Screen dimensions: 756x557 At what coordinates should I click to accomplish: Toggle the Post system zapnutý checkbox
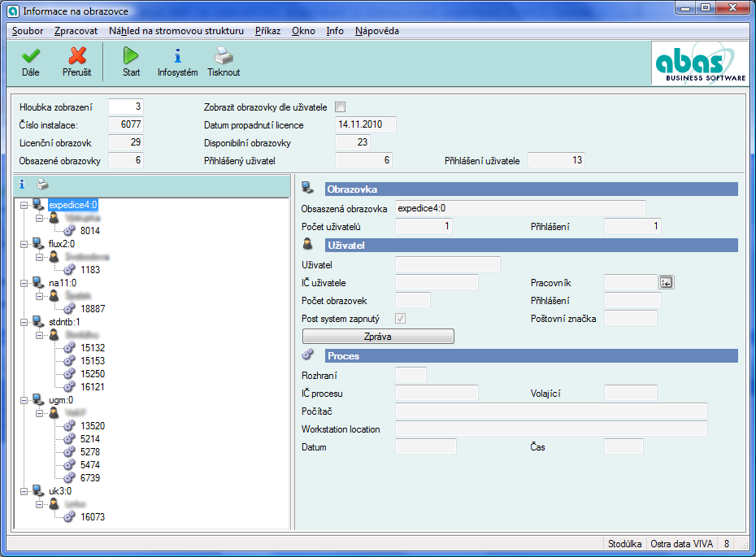pos(400,318)
